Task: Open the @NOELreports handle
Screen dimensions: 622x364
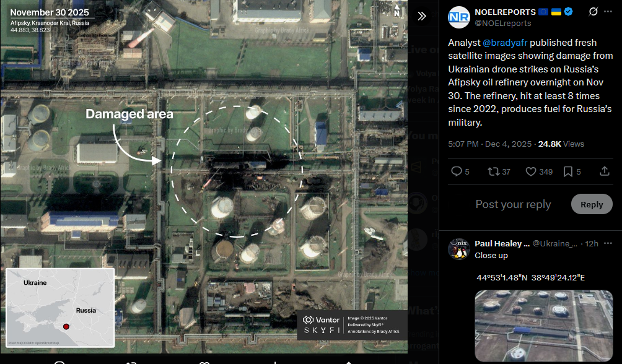Action: pos(502,23)
